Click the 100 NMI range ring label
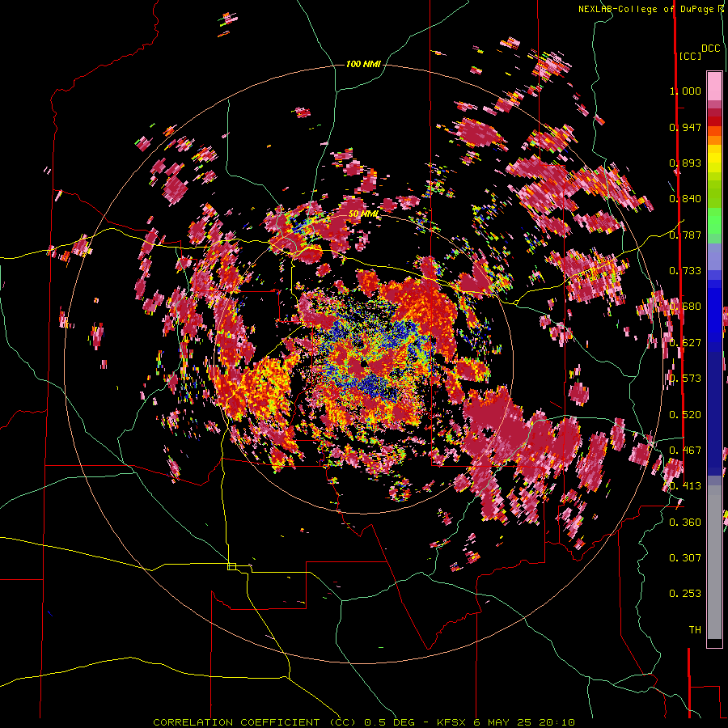Screen dimensions: 728x728 [363, 64]
